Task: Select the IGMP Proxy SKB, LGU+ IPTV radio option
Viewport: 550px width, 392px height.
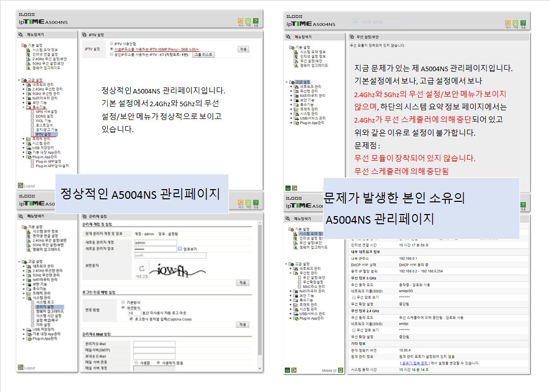Action: point(111,49)
